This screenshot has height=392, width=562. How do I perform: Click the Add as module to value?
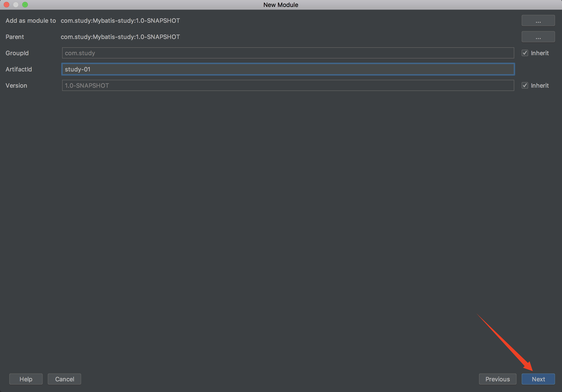pyautogui.click(x=120, y=21)
